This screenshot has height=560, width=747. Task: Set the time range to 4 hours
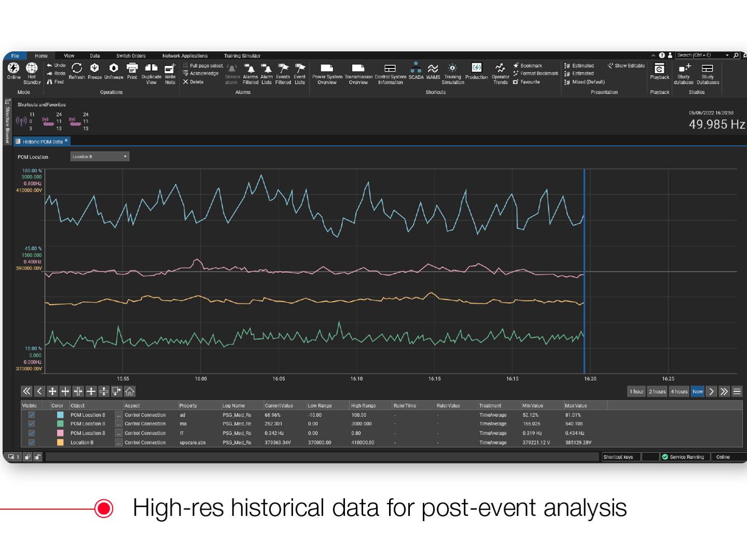(x=679, y=391)
